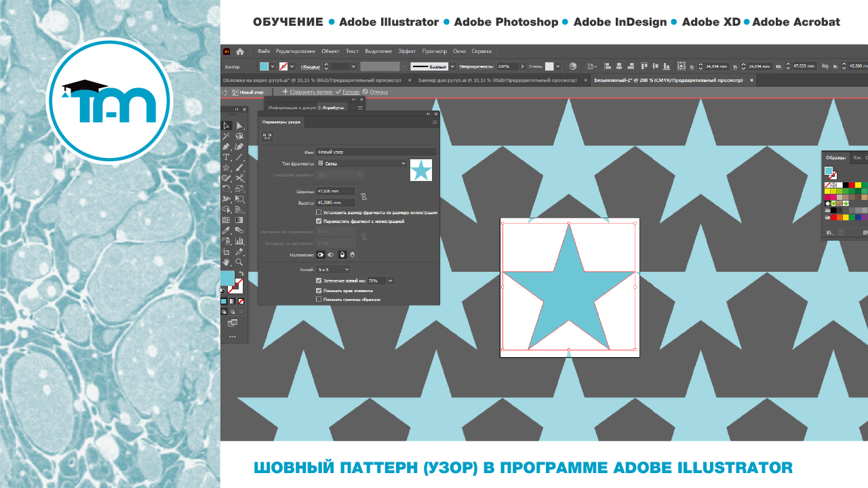Switch to Баннер для рутуб.ai document tab

tap(496, 80)
